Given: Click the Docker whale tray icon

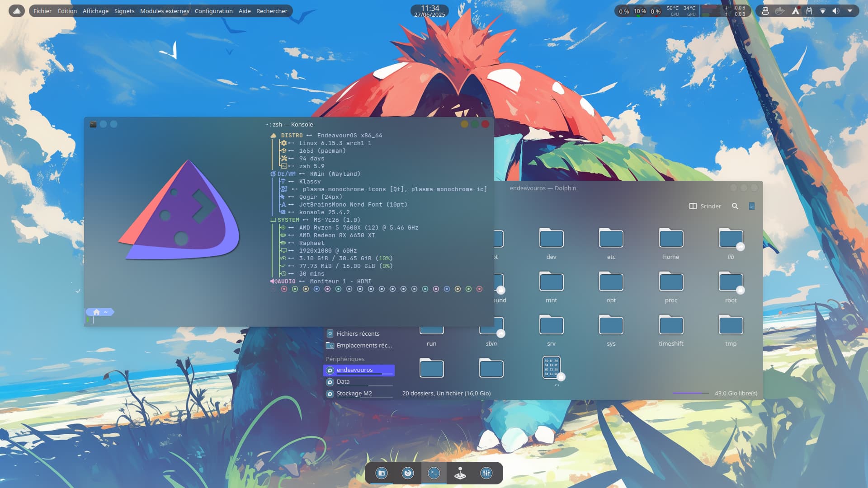Looking at the screenshot, I should (x=780, y=11).
